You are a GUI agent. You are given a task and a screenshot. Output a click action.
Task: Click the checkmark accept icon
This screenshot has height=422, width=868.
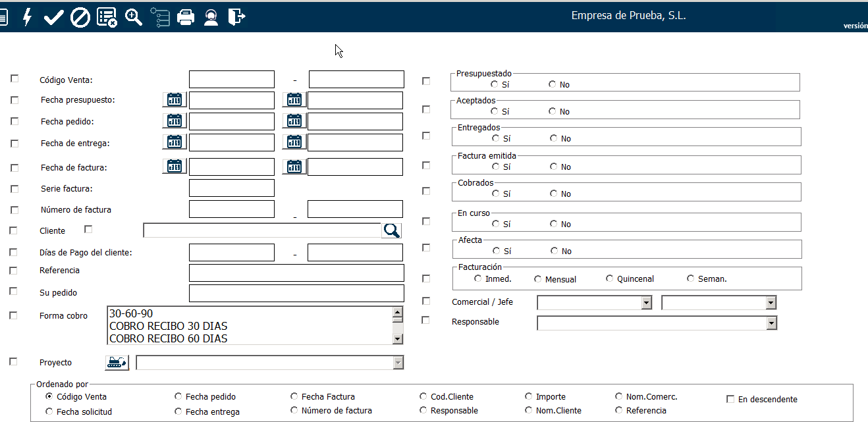(53, 17)
